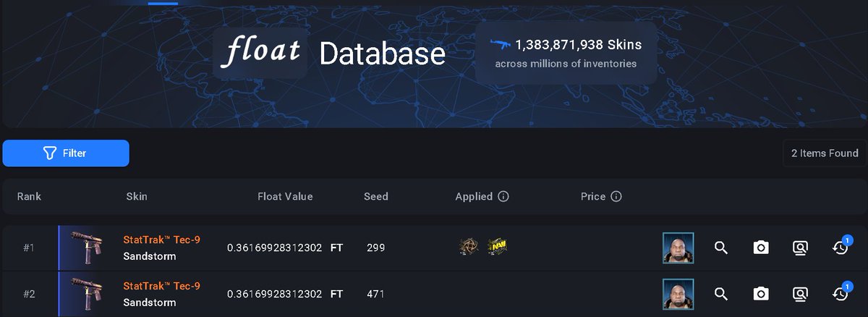Open owner avatar in rank #1 row

(x=678, y=248)
